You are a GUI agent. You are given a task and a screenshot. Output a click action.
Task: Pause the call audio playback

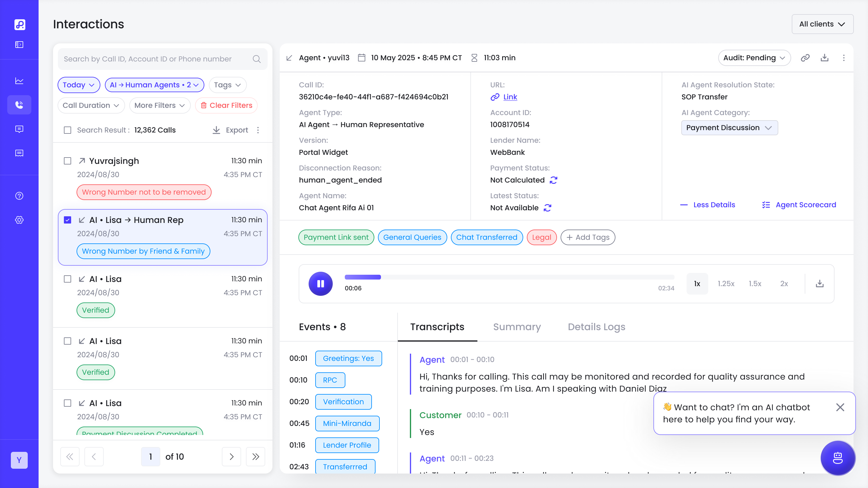(x=320, y=283)
